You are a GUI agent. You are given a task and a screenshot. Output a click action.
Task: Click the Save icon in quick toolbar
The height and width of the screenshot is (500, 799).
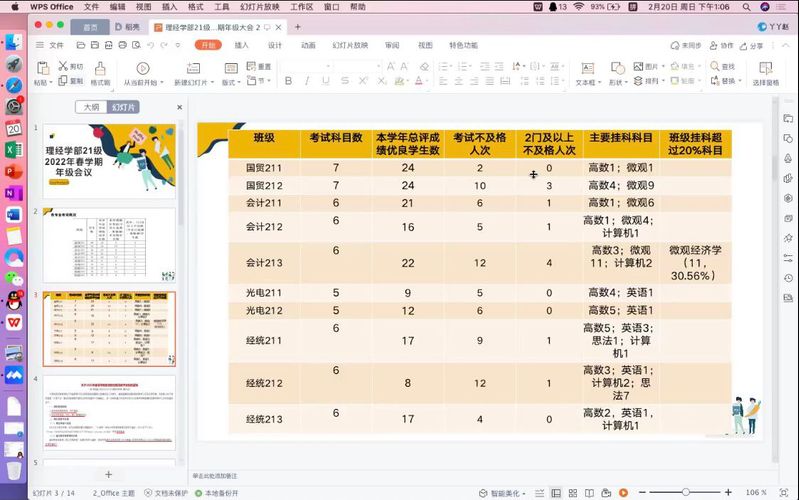click(x=93, y=45)
